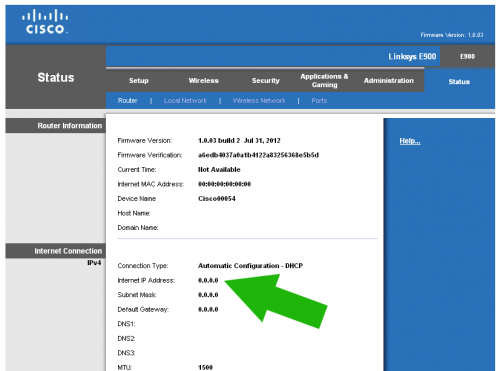Click Automatic Configuration - DHCP value

[250, 266]
